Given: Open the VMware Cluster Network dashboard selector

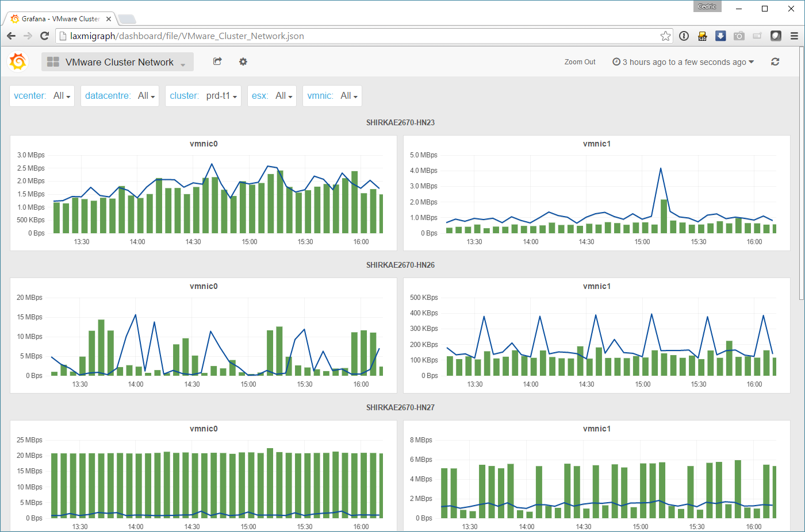Looking at the screenshot, I should [118, 62].
